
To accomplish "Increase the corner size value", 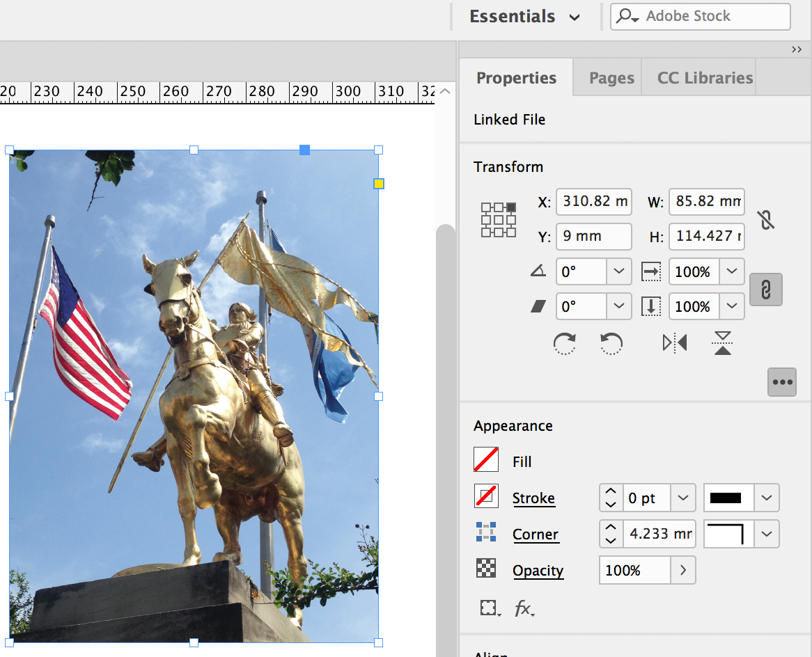I will tap(611, 527).
